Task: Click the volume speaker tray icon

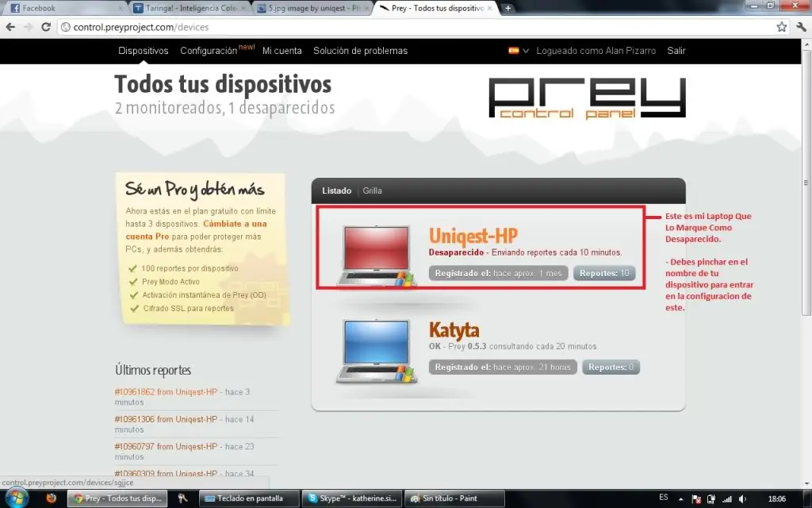Action: (742, 499)
